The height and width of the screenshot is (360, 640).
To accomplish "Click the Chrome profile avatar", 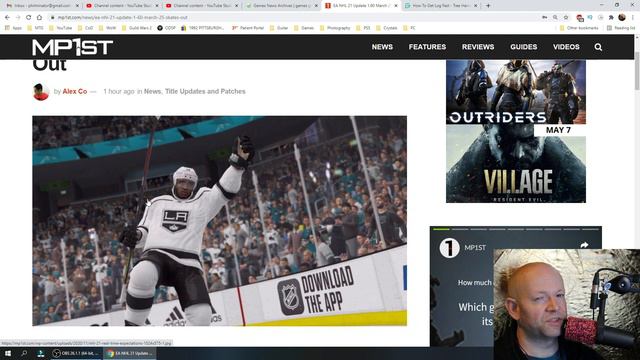I will click(622, 18).
